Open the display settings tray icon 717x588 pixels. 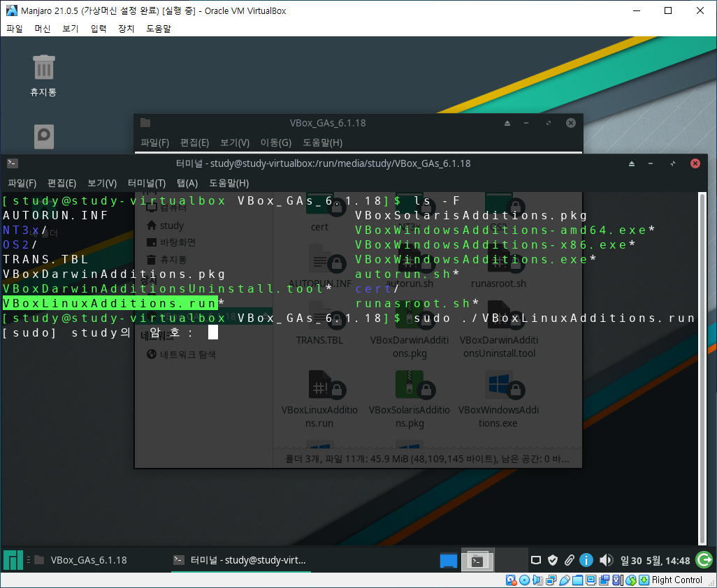tap(536, 560)
